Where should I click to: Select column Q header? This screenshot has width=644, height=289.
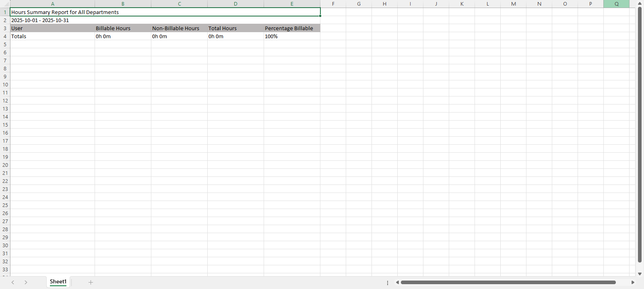[616, 4]
